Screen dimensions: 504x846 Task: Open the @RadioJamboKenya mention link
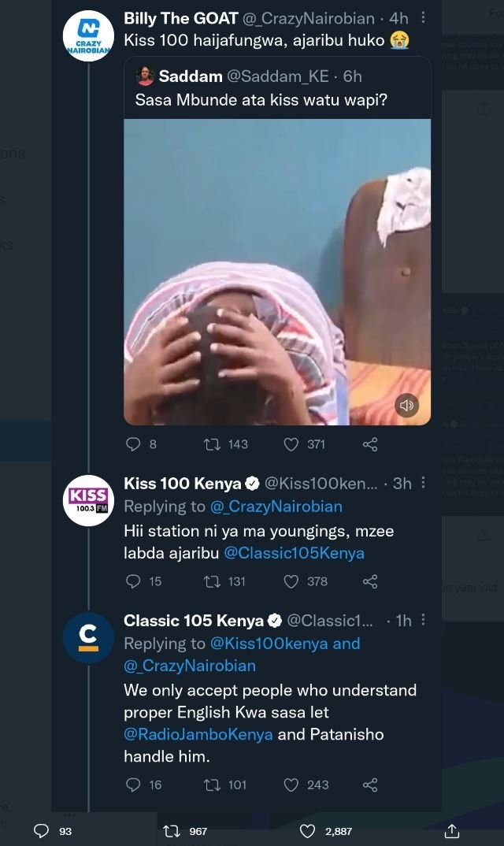pos(200,733)
